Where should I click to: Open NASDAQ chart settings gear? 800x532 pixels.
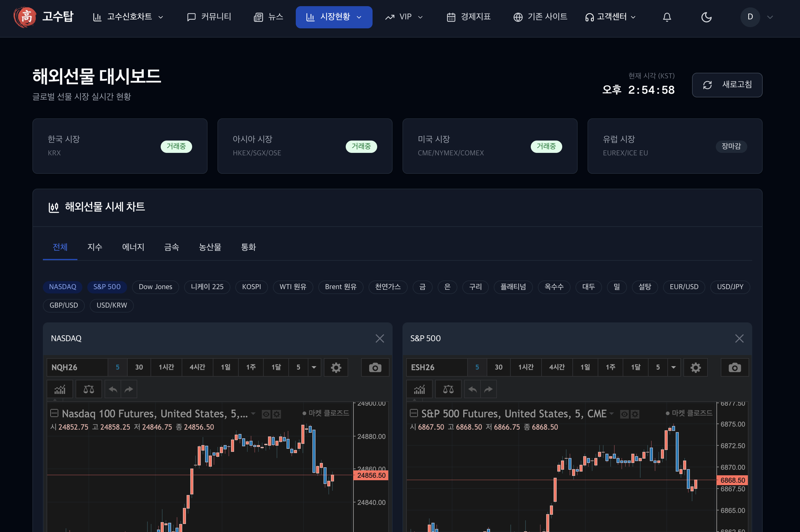click(x=336, y=367)
